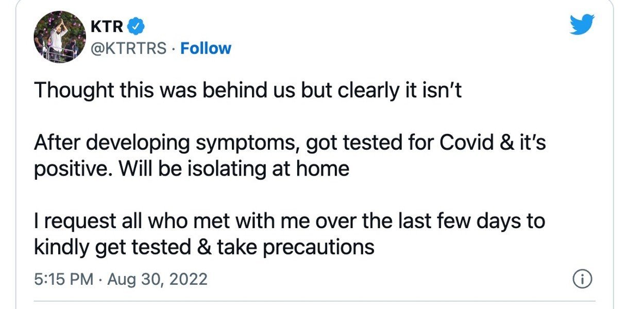Click the phrase "clearly it isn't"
Image resolution: width=644 pixels, height=309 pixels.
[x=399, y=91]
